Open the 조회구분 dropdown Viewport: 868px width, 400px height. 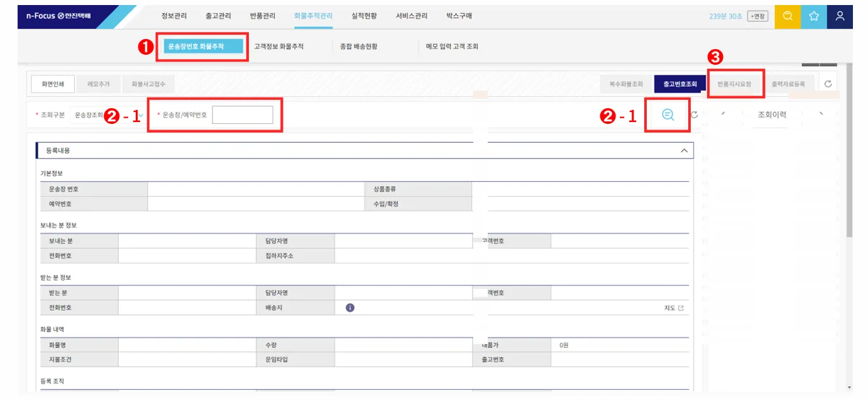pyautogui.click(x=107, y=115)
